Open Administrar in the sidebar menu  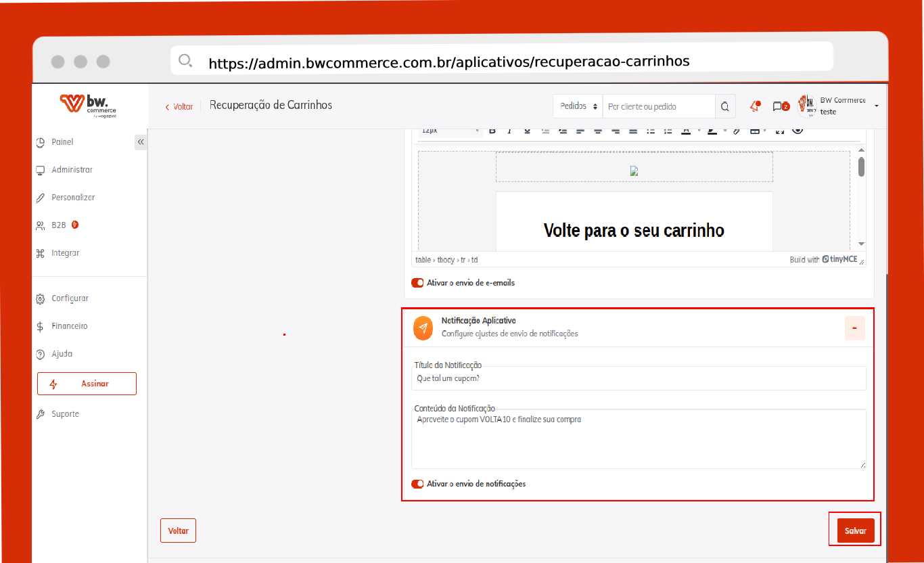[x=72, y=170]
